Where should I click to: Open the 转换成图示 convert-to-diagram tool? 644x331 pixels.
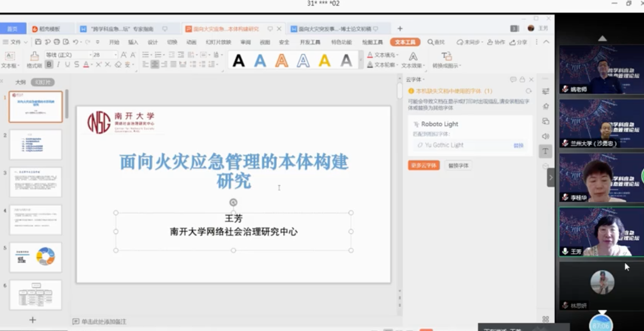point(446,59)
